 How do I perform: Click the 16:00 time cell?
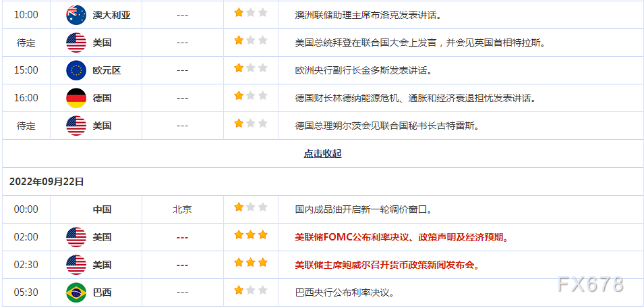[x=26, y=98]
